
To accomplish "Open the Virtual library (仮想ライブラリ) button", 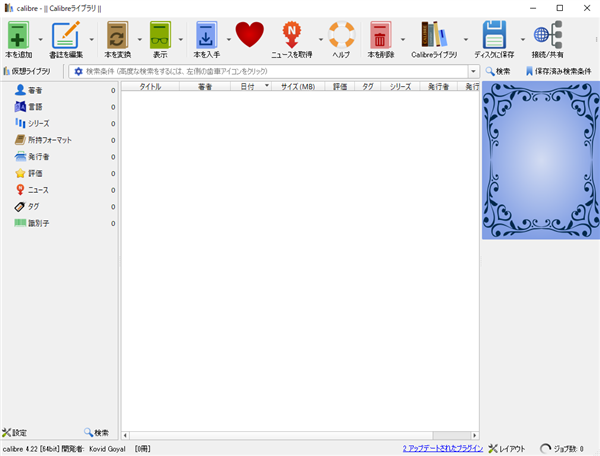I will click(27, 72).
